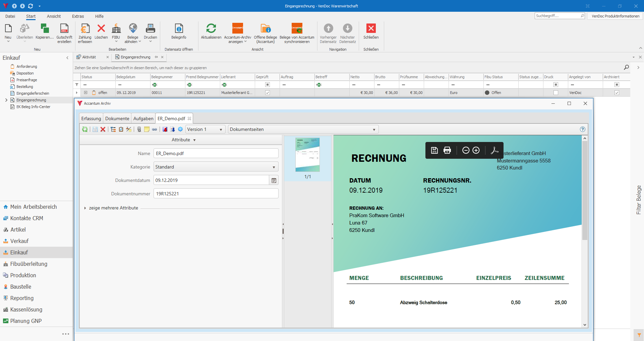Screen dimensions: 644x341
Task: Click Zahlung erfassen icon
Action: [85, 29]
